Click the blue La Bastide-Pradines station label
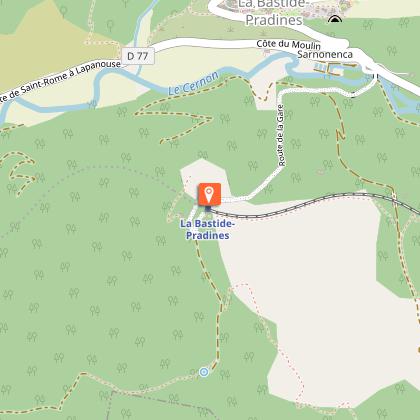This screenshot has height=420, width=420. (x=207, y=229)
